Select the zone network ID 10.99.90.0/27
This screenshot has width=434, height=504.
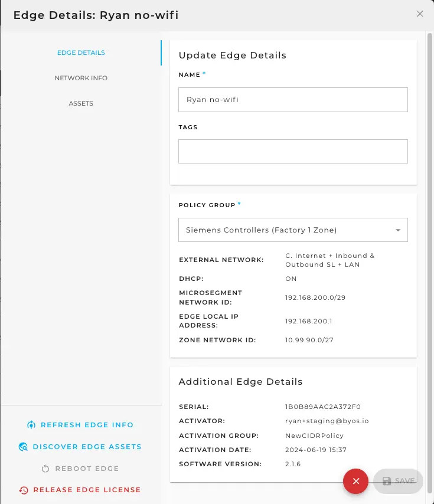click(309, 340)
